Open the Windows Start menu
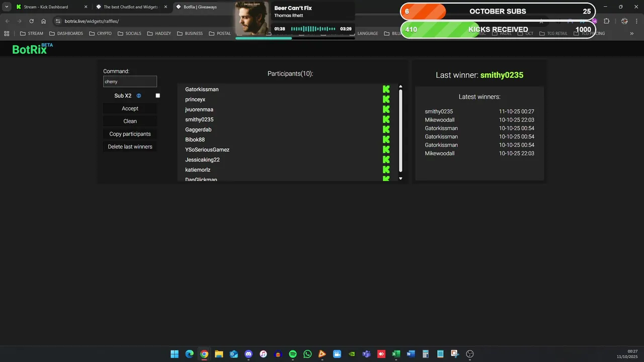The height and width of the screenshot is (362, 644). [175, 354]
